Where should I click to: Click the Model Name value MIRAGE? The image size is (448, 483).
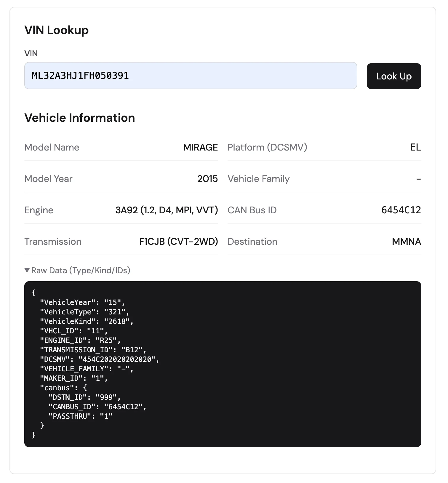tap(200, 147)
